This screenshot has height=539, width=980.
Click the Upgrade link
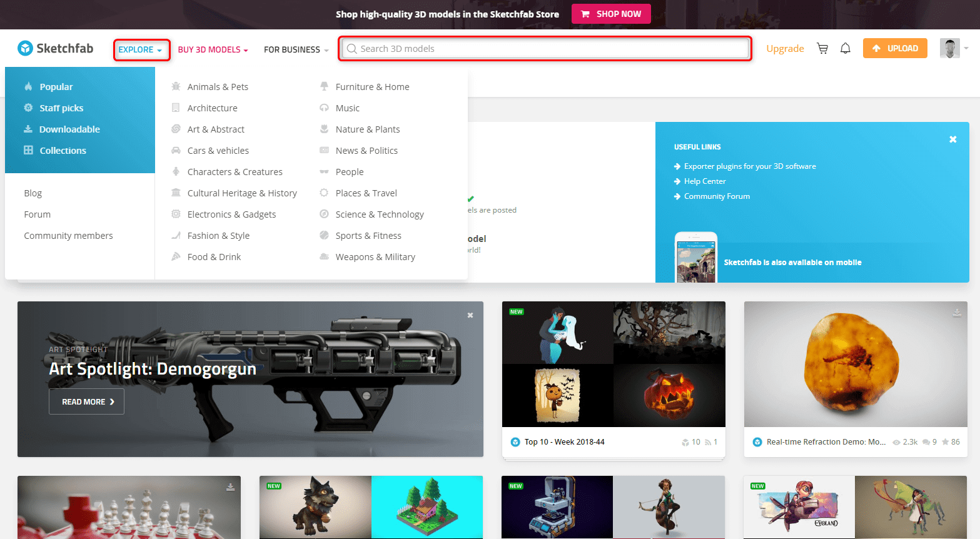click(x=785, y=48)
